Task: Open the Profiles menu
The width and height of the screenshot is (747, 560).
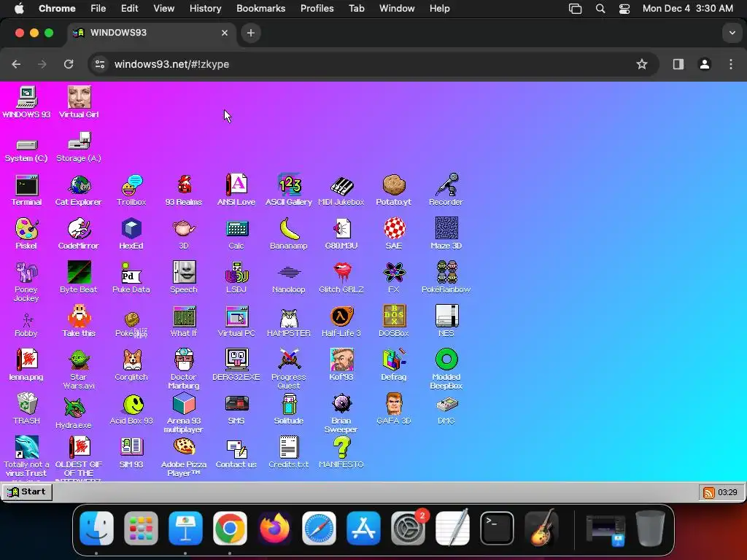Action: [x=317, y=9]
